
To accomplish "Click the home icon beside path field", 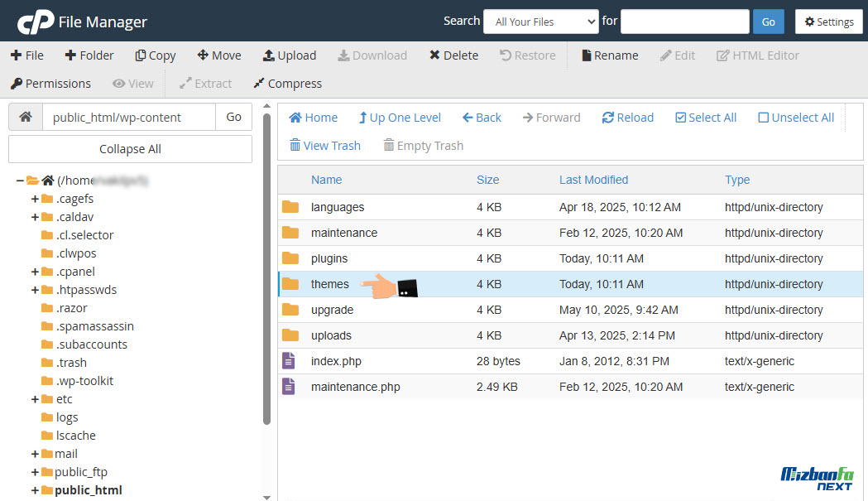I will [x=26, y=117].
